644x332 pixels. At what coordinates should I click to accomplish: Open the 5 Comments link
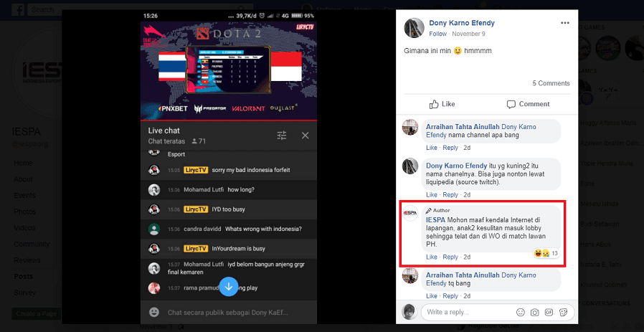coord(551,83)
